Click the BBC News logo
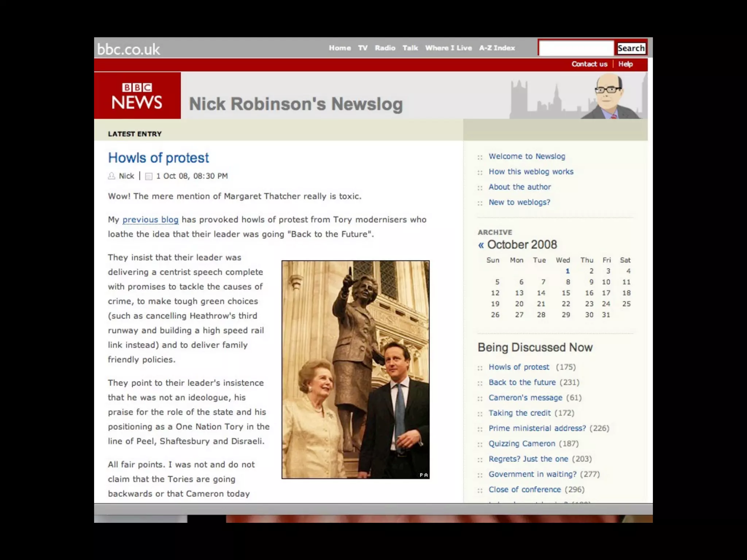The height and width of the screenshot is (560, 747). coord(137,96)
